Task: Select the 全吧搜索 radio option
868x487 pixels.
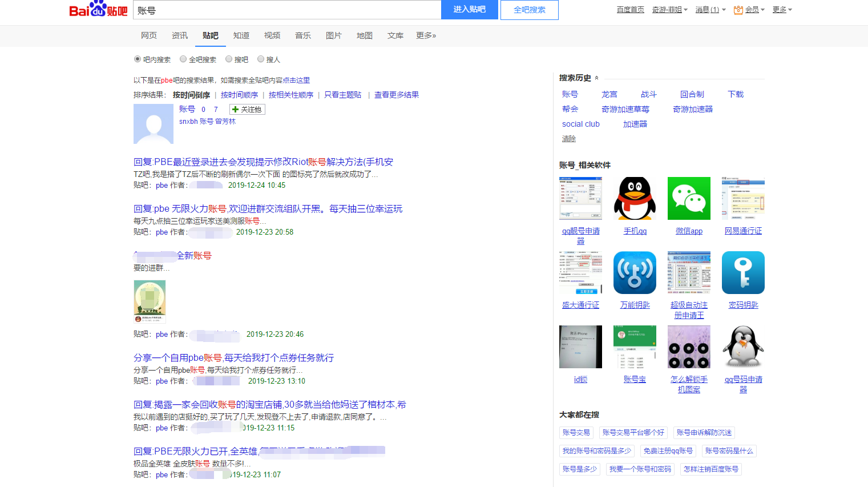Action: pos(183,59)
